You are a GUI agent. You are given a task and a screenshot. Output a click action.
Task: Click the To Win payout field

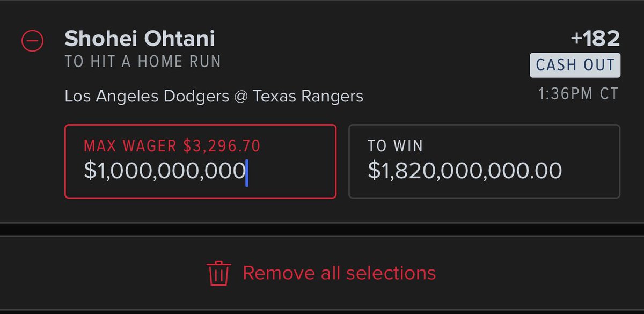point(484,162)
